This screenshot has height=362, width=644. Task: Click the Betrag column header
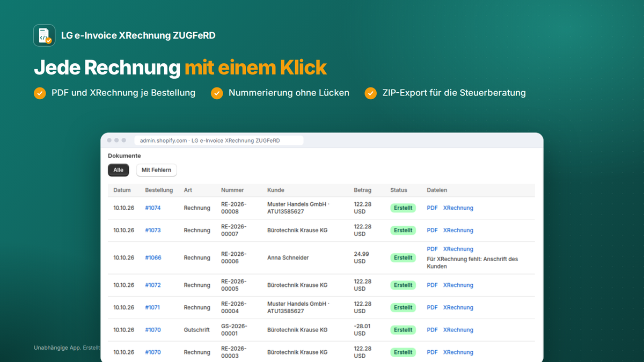(363, 190)
